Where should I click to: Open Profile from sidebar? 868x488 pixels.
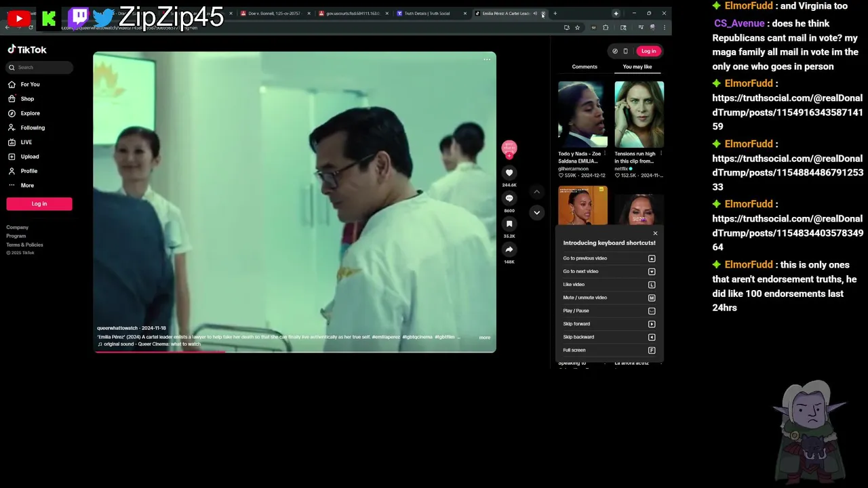click(23, 171)
